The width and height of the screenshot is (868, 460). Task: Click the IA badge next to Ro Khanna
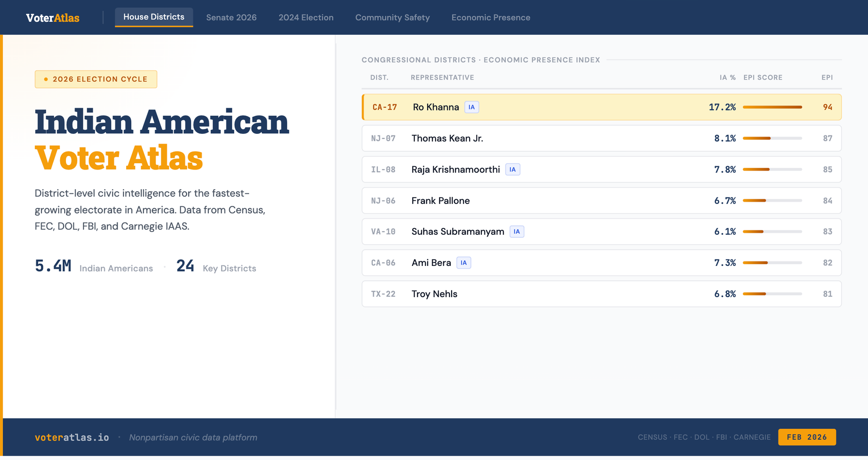[471, 107]
